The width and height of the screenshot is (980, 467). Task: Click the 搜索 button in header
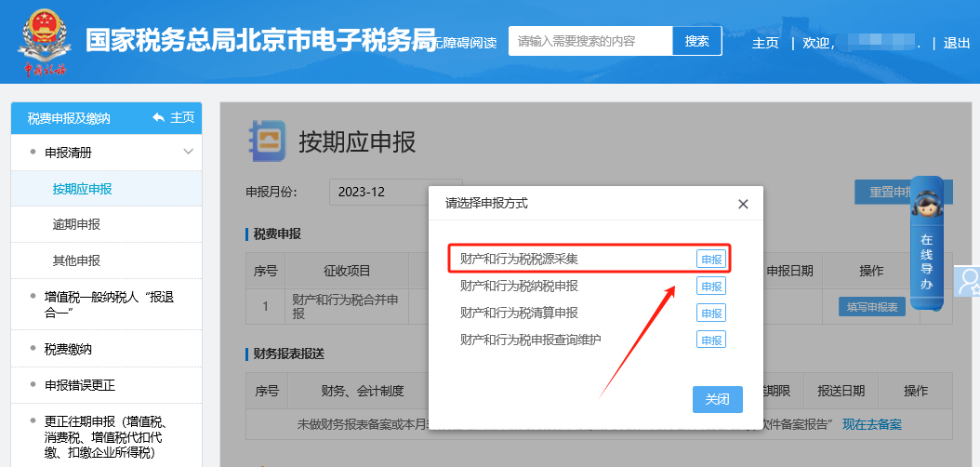696,41
